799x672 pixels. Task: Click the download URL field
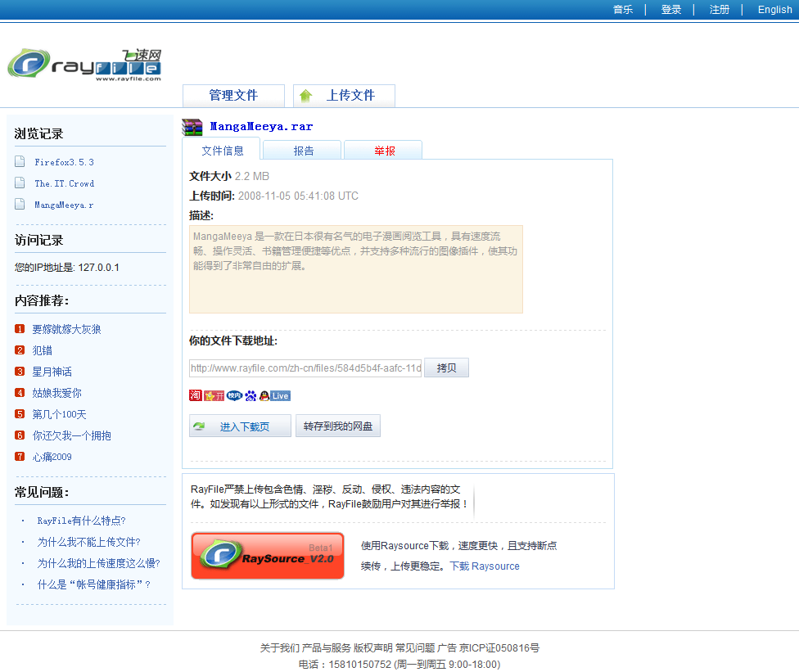305,368
